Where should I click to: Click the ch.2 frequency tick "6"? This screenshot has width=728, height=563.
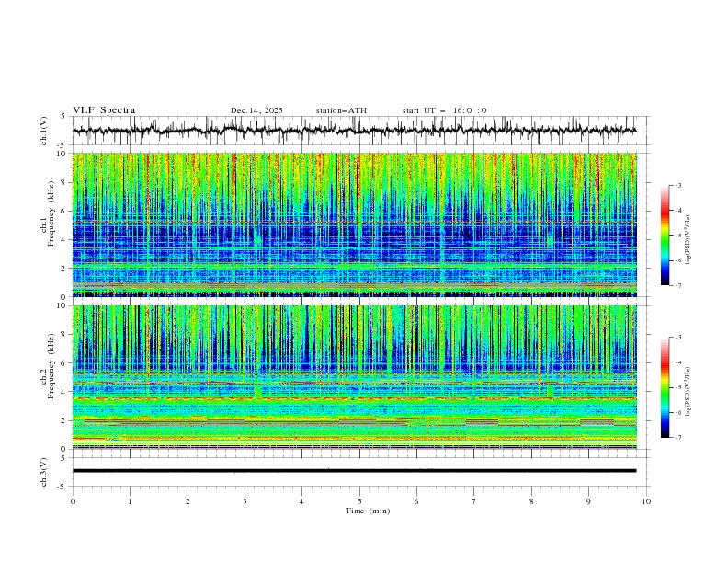click(x=64, y=363)
